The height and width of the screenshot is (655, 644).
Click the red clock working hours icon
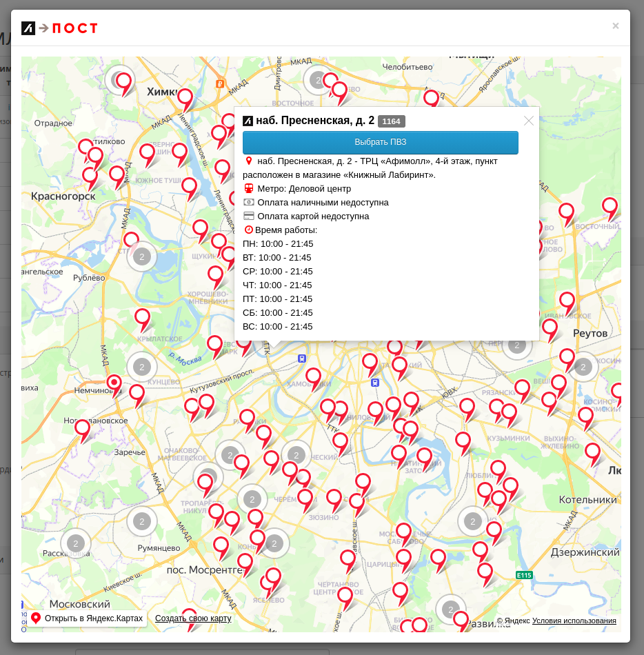click(248, 230)
